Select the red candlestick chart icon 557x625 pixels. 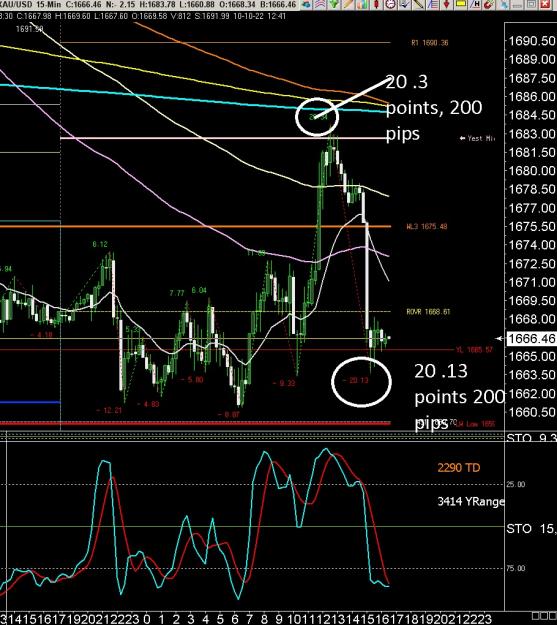point(376,4)
